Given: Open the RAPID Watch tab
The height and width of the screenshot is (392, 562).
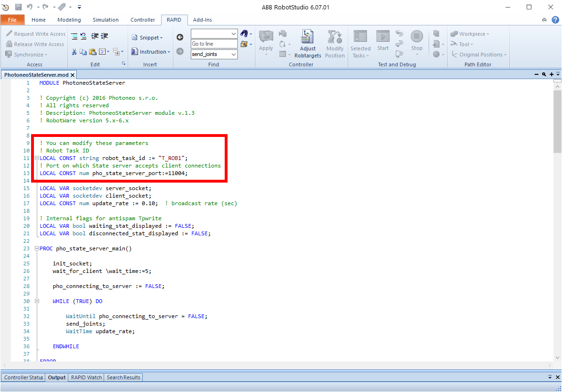Looking at the screenshot, I should [86, 377].
